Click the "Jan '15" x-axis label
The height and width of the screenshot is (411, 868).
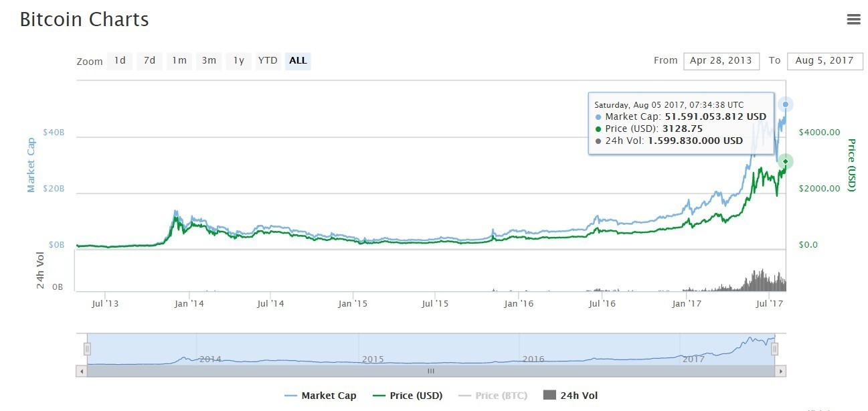pyautogui.click(x=353, y=304)
